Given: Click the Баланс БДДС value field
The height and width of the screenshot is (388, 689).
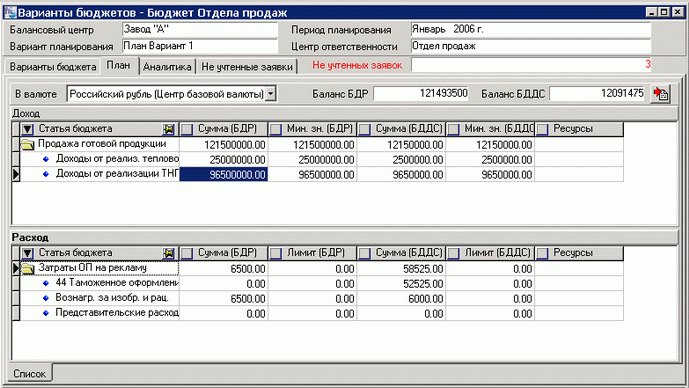Looking at the screenshot, I should point(597,94).
